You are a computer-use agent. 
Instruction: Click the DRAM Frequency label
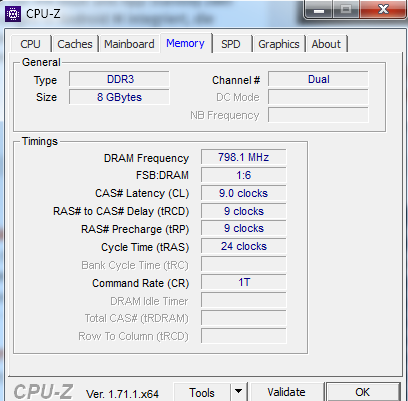click(x=146, y=158)
